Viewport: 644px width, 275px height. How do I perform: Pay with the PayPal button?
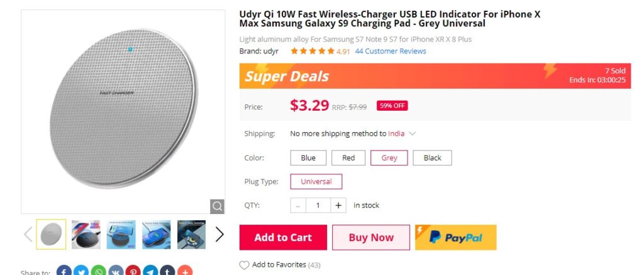point(456,237)
